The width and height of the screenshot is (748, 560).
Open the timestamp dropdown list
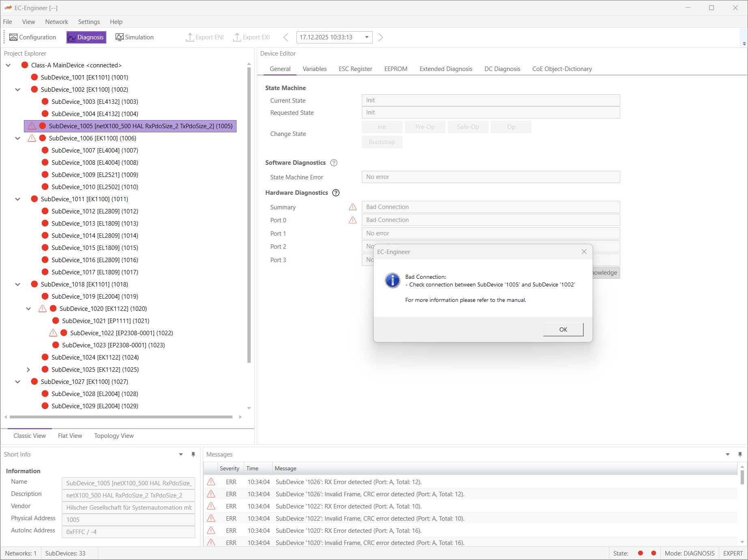coord(367,37)
